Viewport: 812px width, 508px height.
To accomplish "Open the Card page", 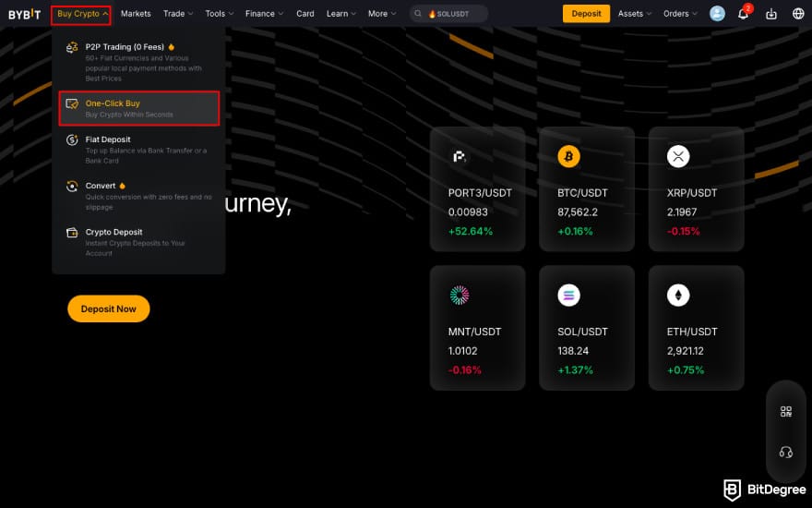I will pyautogui.click(x=305, y=14).
